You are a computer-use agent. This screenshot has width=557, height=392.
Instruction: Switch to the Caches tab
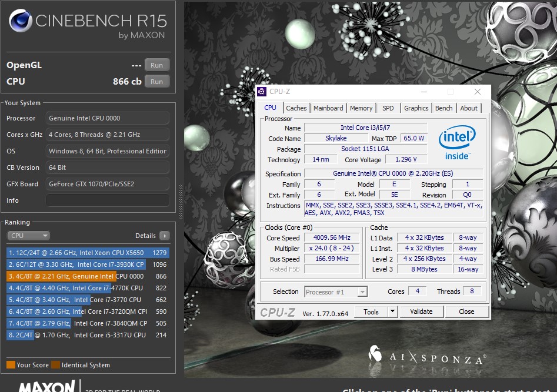pyautogui.click(x=296, y=108)
